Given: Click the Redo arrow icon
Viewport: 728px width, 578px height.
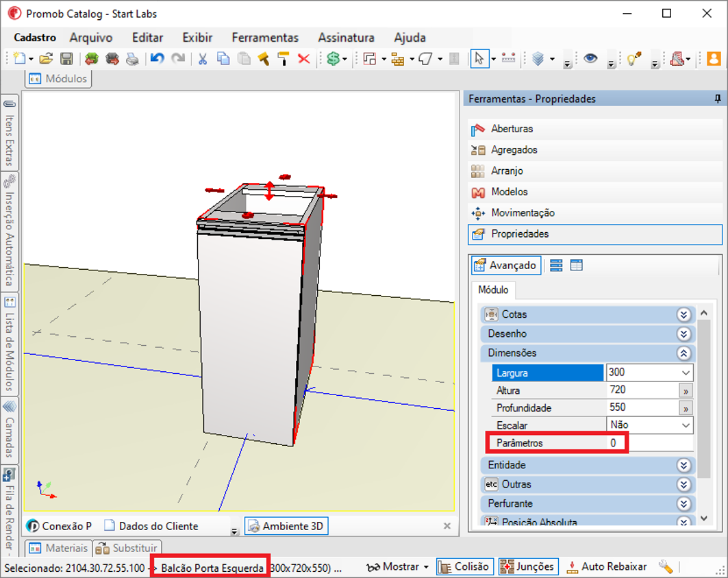Looking at the screenshot, I should (x=178, y=58).
